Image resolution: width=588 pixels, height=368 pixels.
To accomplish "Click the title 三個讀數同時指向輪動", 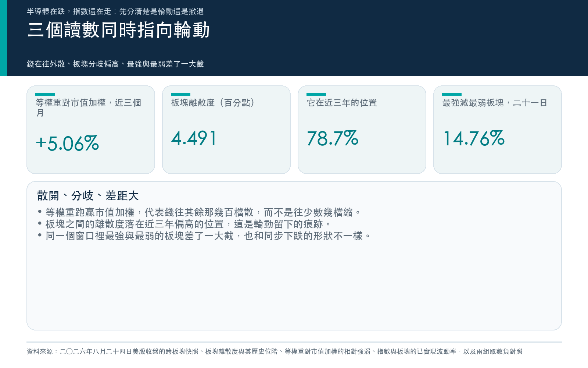I will (118, 30).
